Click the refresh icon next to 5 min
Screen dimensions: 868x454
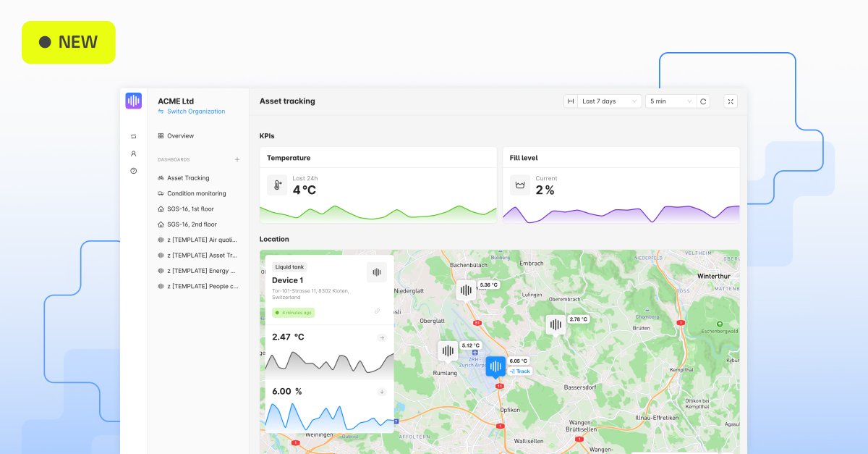(x=703, y=101)
